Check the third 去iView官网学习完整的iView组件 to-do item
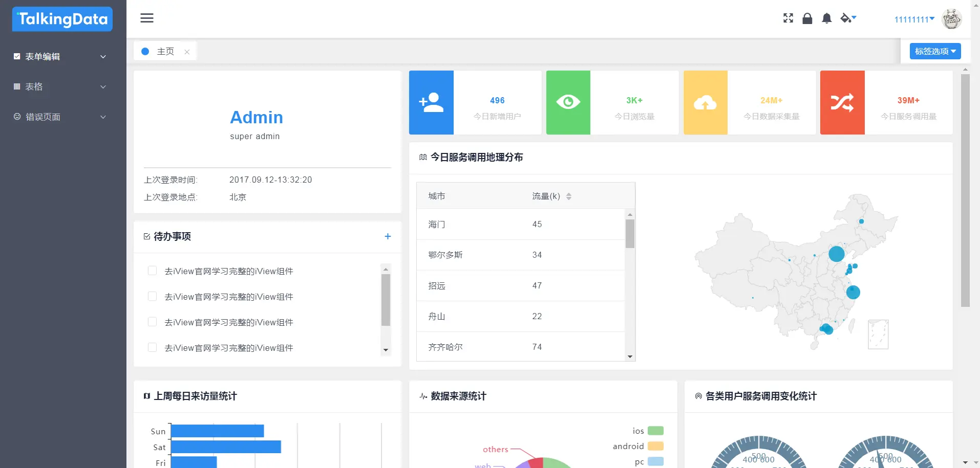 (x=152, y=322)
